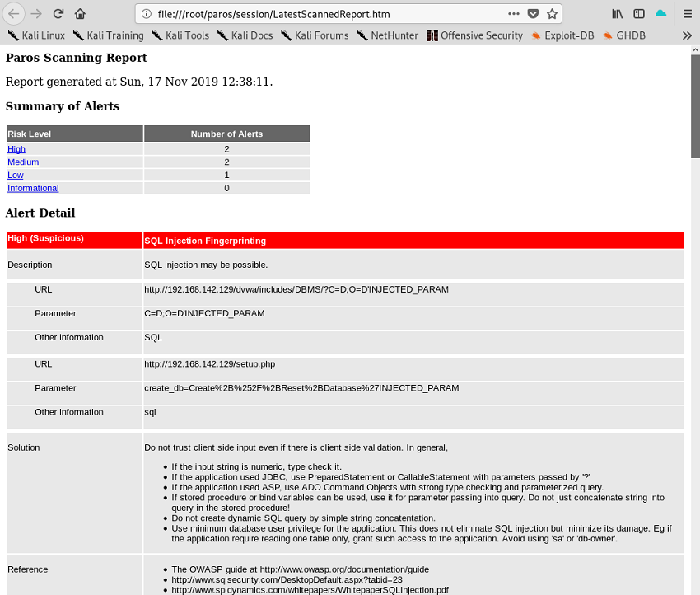Click 'Paros Scanning Report' heading
700x595 pixels.
coord(77,58)
